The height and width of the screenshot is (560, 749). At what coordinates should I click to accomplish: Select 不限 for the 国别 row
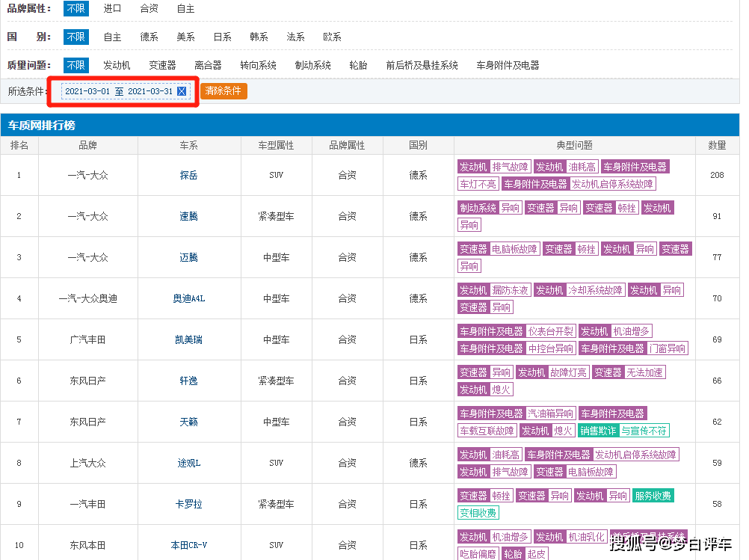coord(75,37)
